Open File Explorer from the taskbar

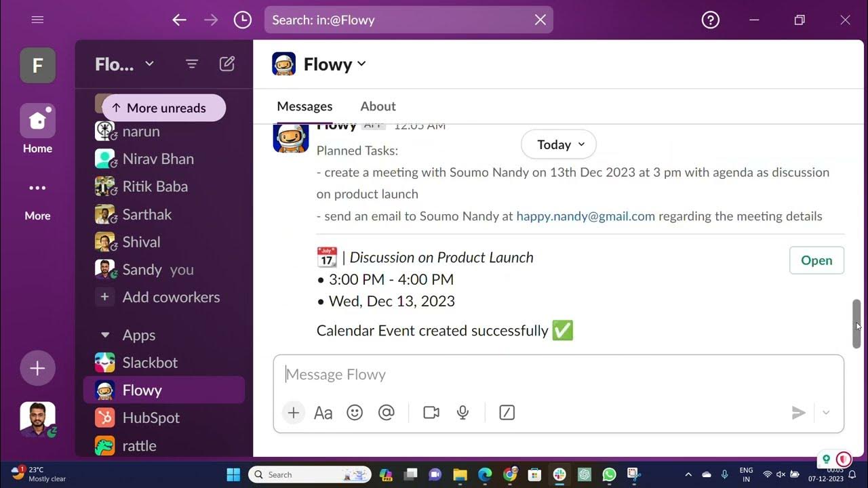tap(460, 474)
